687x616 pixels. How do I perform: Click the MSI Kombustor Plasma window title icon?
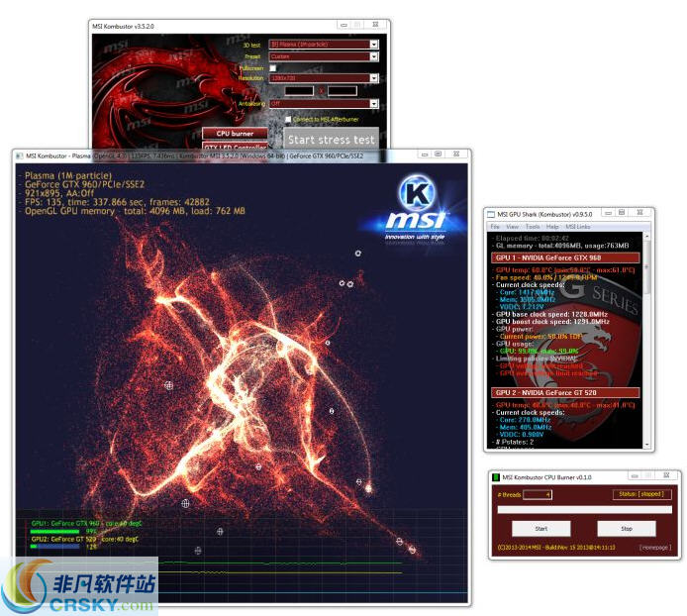pyautogui.click(x=19, y=155)
